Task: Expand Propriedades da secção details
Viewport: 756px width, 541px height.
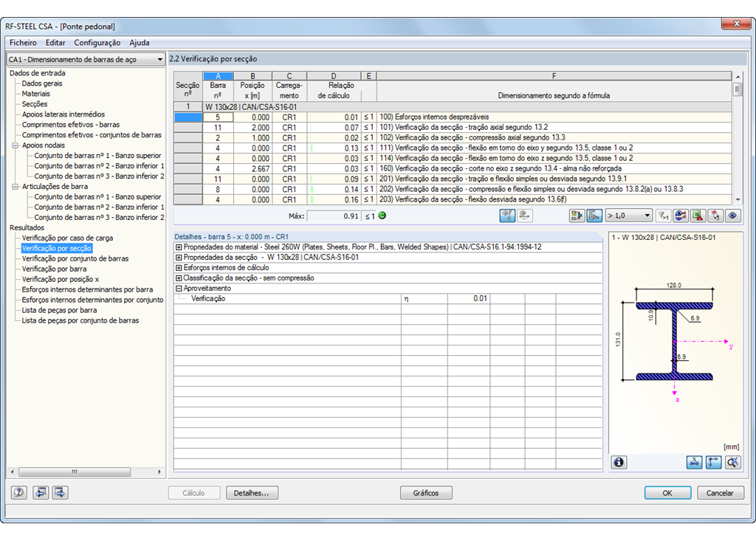Action: [x=179, y=258]
